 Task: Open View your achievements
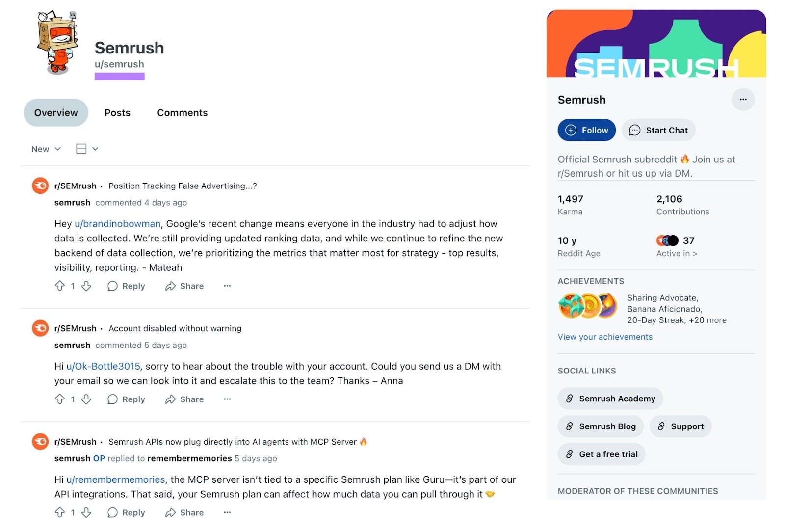click(x=604, y=337)
